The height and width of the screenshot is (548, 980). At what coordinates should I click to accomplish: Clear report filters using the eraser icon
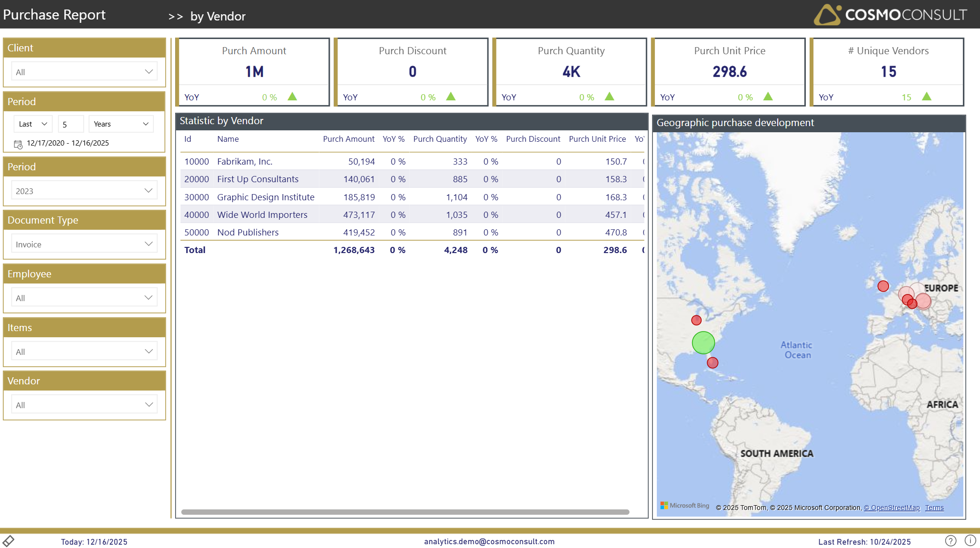[10, 540]
